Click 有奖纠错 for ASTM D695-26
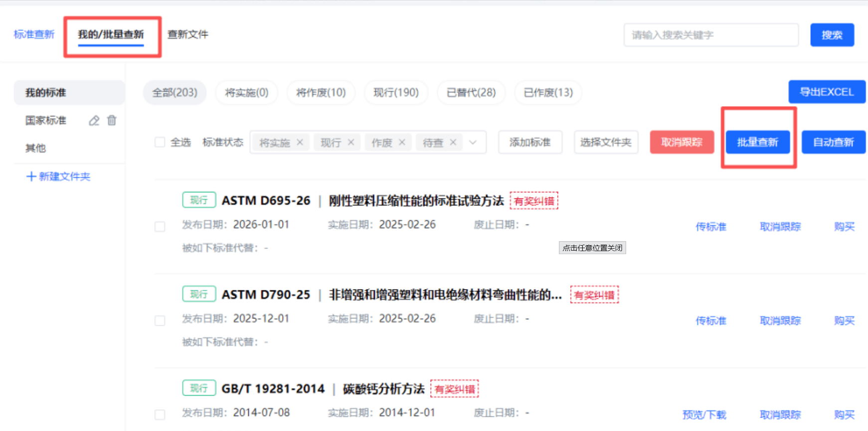The width and height of the screenshot is (868, 431). pyautogui.click(x=534, y=201)
